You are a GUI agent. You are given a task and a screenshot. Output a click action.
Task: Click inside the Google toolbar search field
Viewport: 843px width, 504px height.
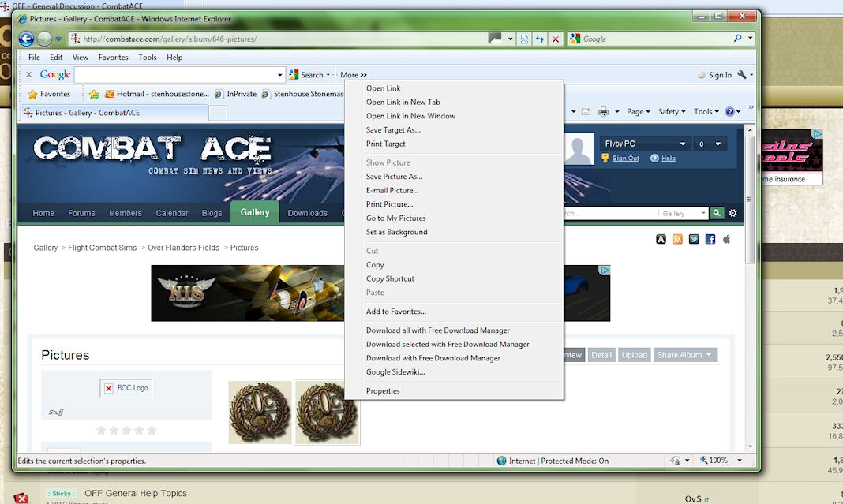pyautogui.click(x=175, y=75)
